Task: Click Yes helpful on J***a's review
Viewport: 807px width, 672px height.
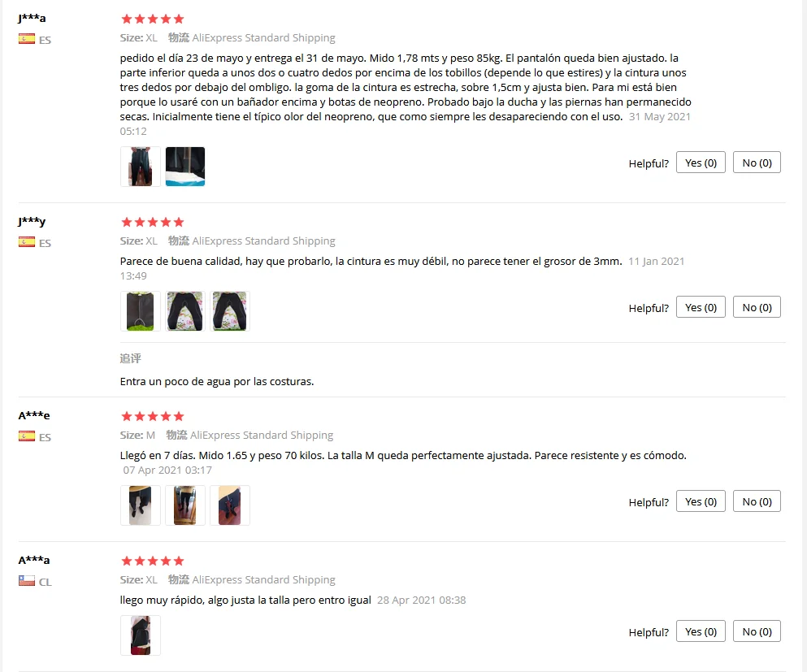Action: click(x=701, y=163)
